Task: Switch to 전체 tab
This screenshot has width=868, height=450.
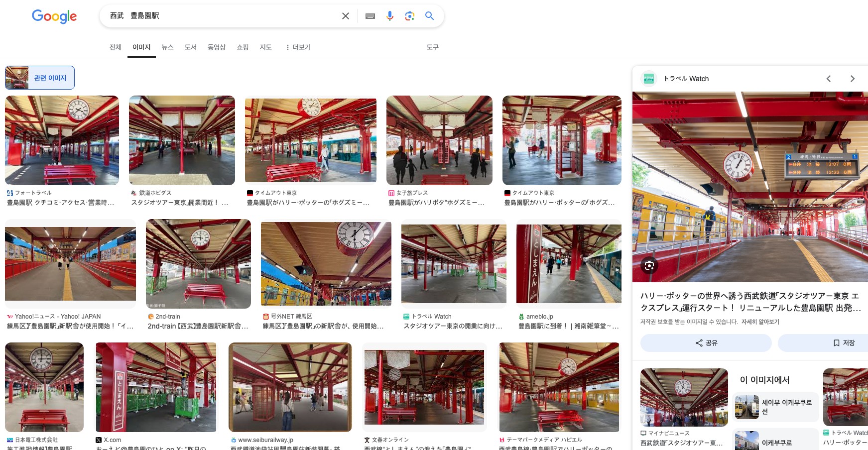Action: point(116,47)
